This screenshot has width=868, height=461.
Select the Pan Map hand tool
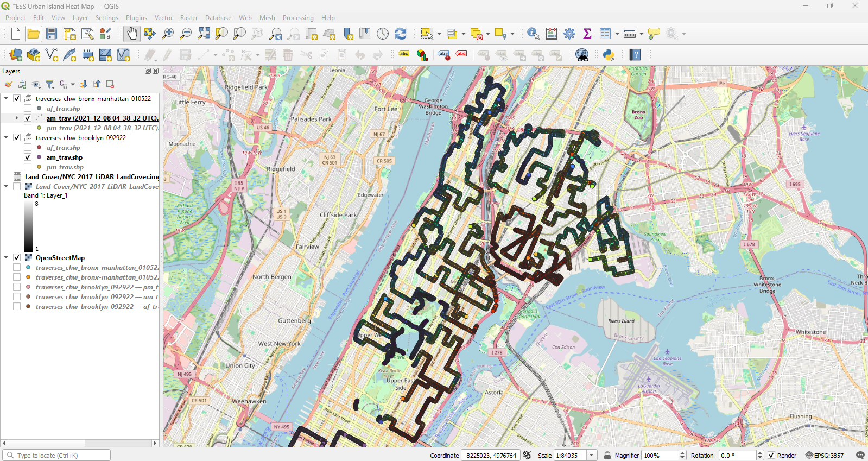coord(131,34)
